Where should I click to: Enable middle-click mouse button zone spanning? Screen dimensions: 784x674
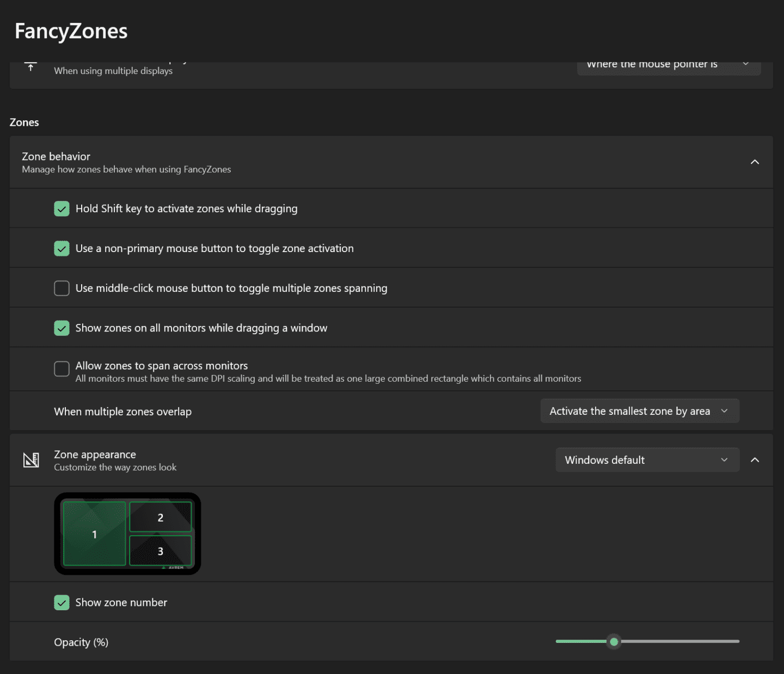coord(62,288)
